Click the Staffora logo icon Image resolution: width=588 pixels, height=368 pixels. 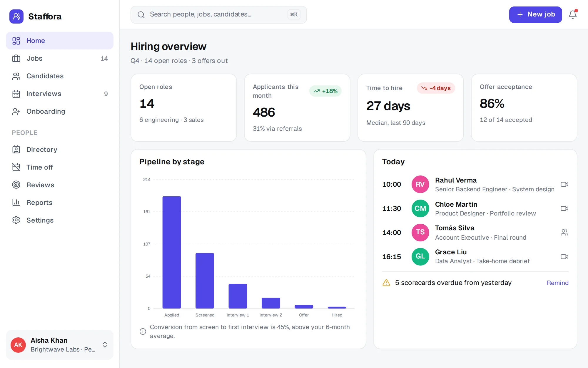pos(16,16)
